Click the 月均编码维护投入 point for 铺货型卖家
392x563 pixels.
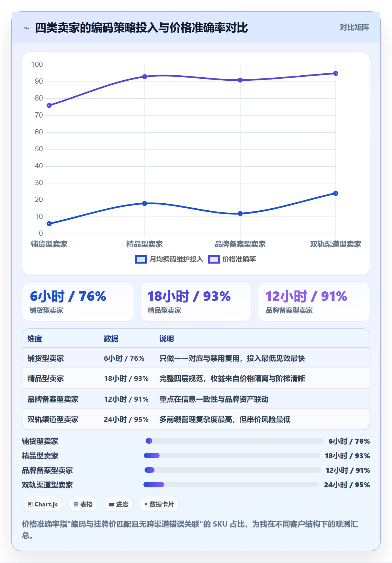click(x=49, y=224)
